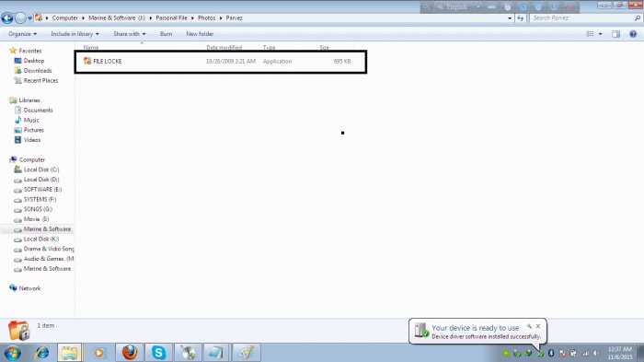Click the Computer breadcrumb in address bar
The image size is (644, 362).
(65, 18)
